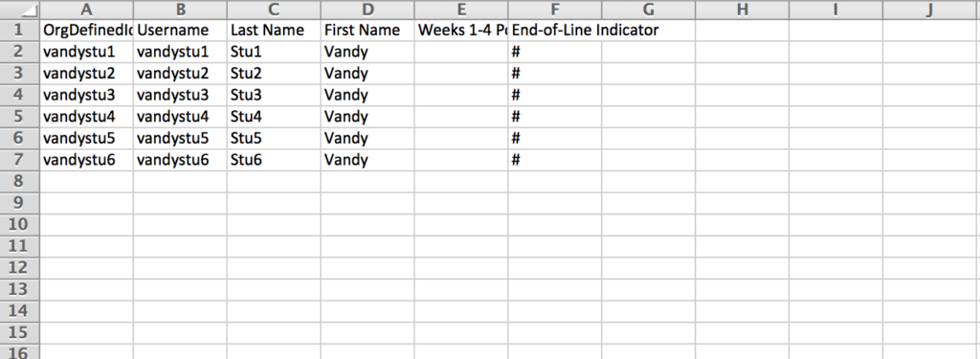Click the First Name header cell

(x=367, y=30)
